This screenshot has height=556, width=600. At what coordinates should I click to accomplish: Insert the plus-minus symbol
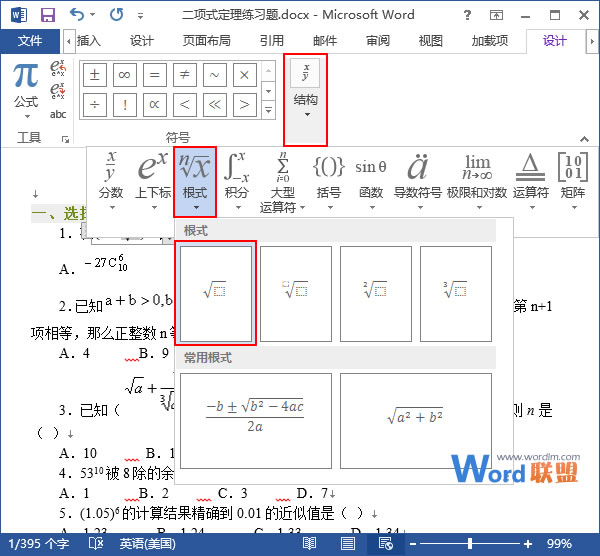(x=95, y=76)
